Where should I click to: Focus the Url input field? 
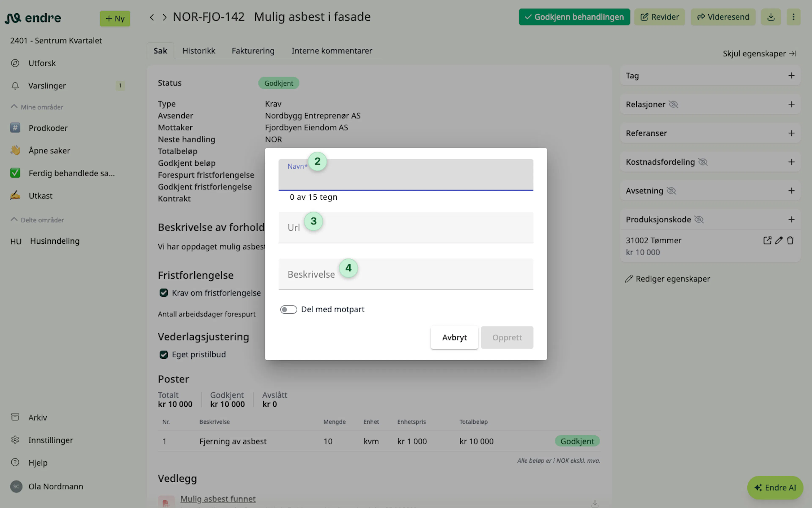(406, 228)
